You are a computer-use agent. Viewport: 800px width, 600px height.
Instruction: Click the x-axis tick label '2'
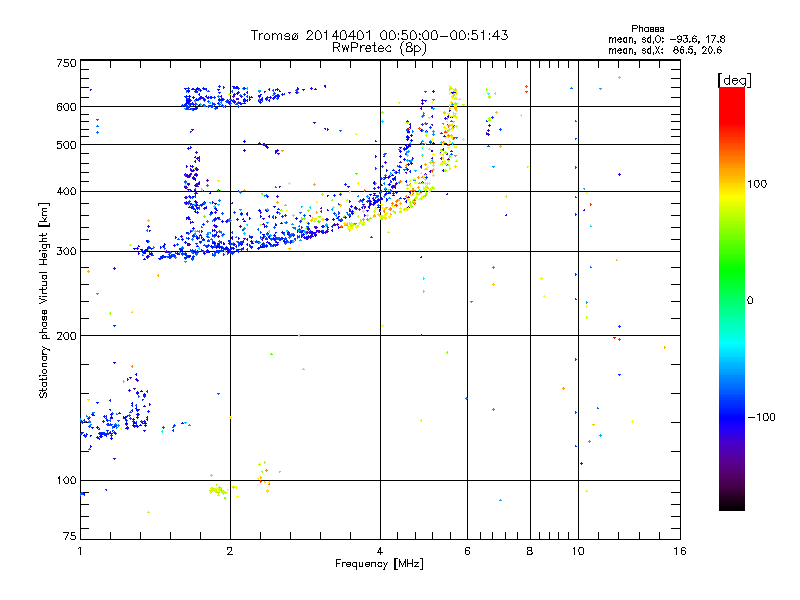point(230,551)
